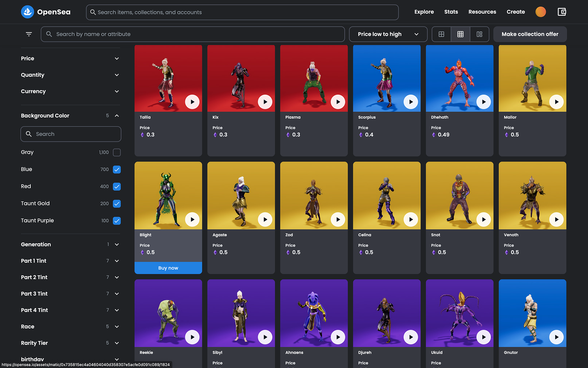
Task: Focus Search by name or attribute field
Action: (x=193, y=34)
